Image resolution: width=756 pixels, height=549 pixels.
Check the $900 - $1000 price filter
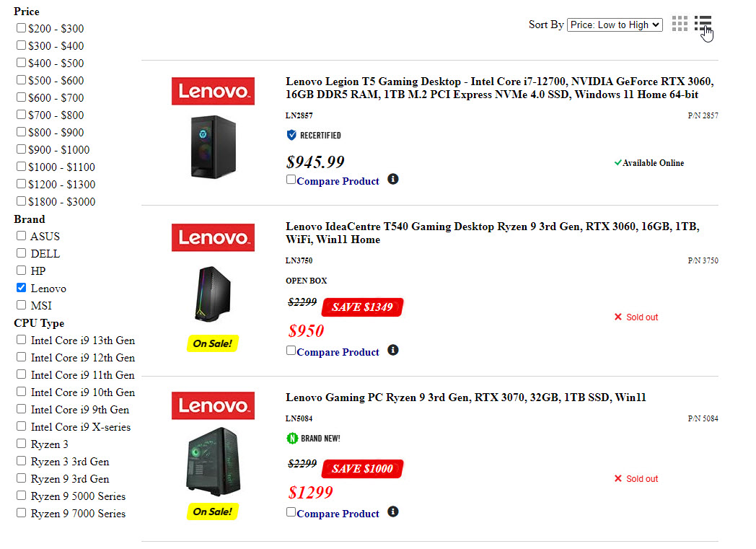point(22,149)
